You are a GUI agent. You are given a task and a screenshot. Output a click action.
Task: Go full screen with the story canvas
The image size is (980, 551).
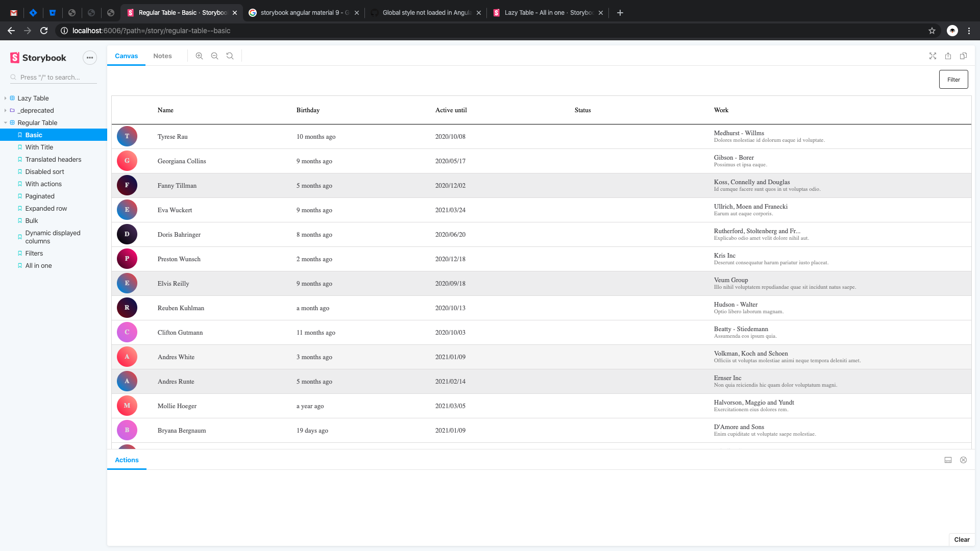(933, 56)
